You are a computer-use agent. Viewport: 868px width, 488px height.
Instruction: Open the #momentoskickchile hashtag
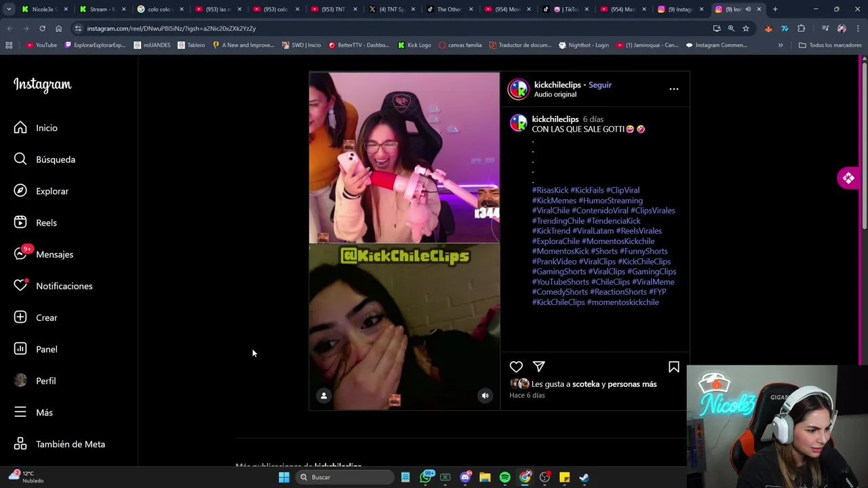pyautogui.click(x=623, y=302)
